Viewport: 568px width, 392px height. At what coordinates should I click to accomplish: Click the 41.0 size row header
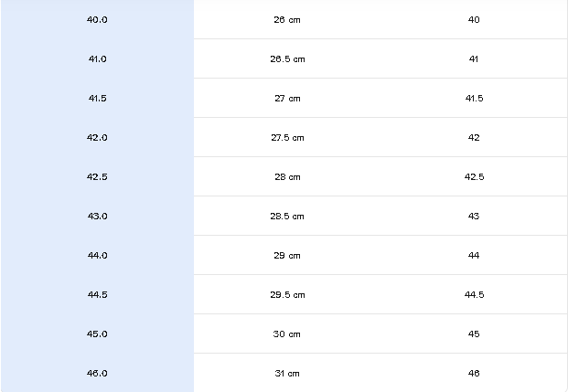97,58
